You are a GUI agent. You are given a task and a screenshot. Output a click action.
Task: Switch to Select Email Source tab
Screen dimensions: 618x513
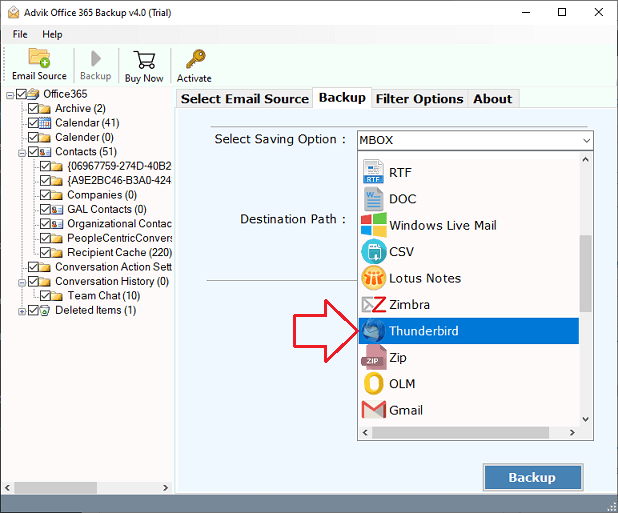[244, 99]
